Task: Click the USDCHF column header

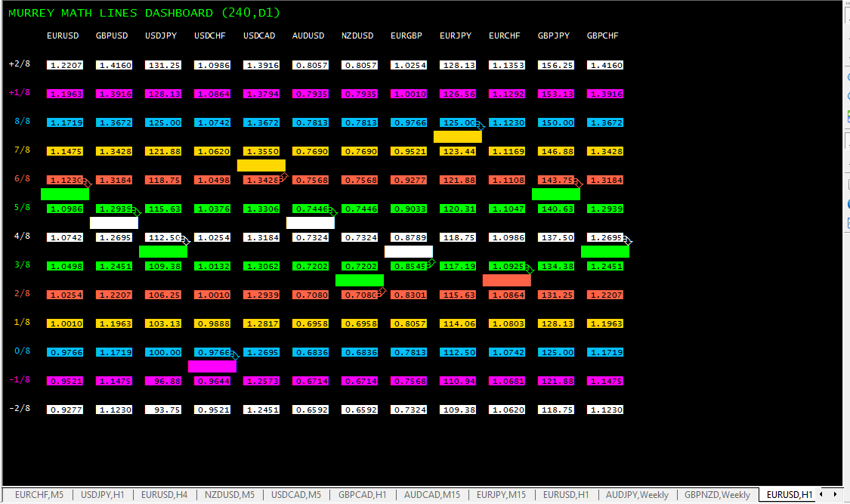Action: 210,36
